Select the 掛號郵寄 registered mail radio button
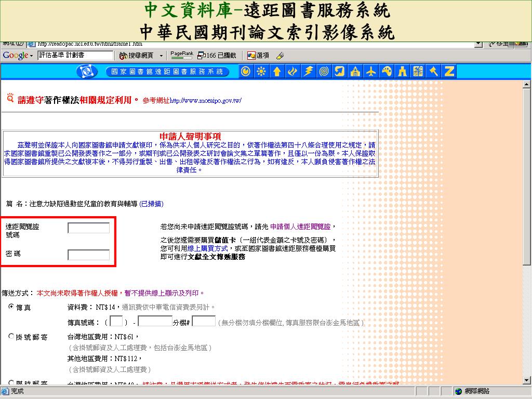Screen dimensions: 532x399 pyautogui.click(x=11, y=336)
